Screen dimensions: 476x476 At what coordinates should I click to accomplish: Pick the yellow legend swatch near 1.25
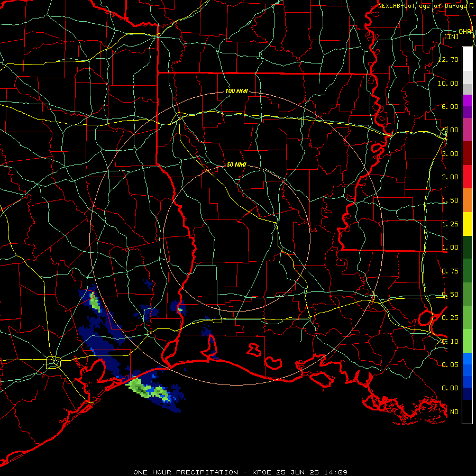pyautogui.click(x=467, y=224)
